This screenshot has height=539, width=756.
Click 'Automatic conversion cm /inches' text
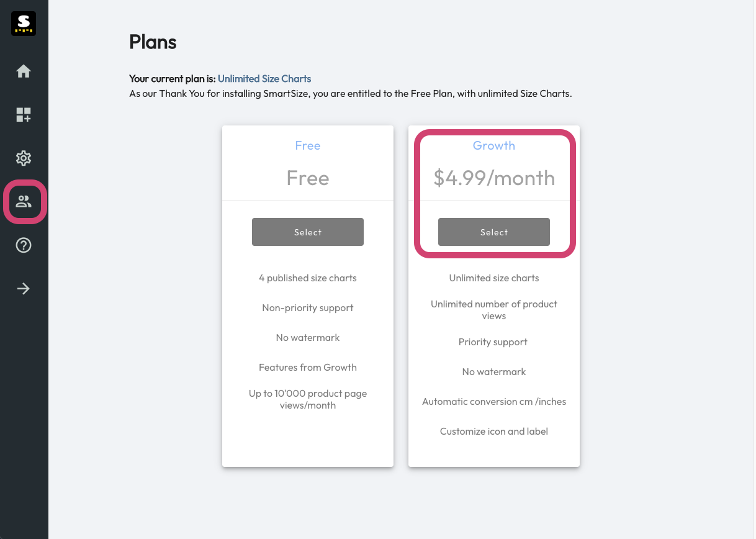click(x=494, y=402)
